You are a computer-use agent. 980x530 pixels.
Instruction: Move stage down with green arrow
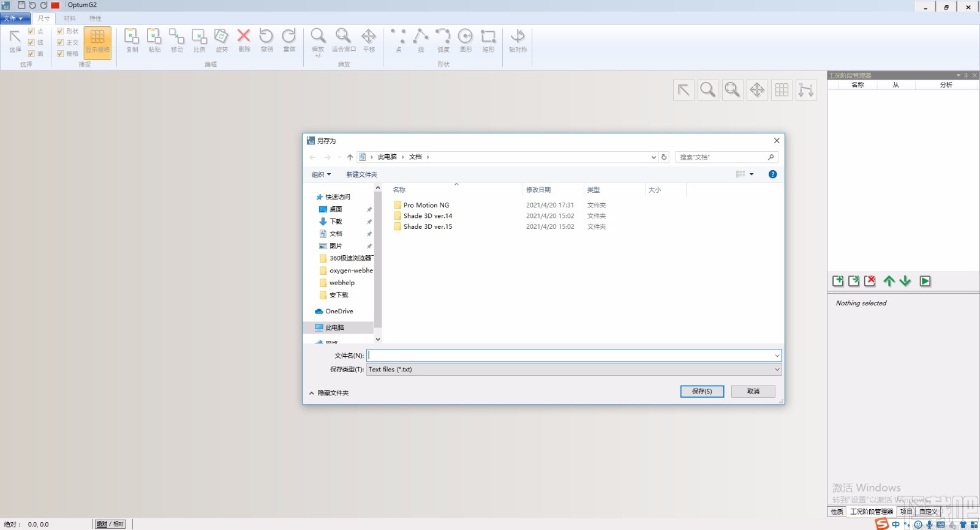(x=905, y=281)
